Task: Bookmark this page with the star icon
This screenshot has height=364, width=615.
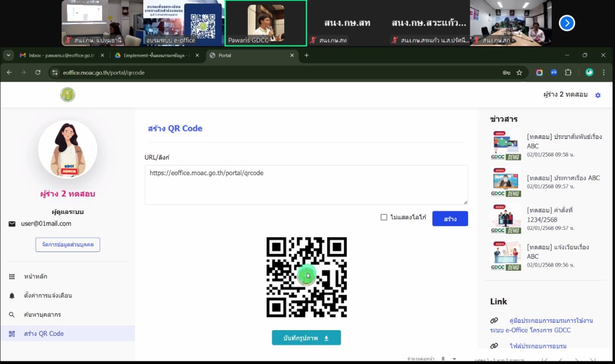Action: [x=519, y=73]
